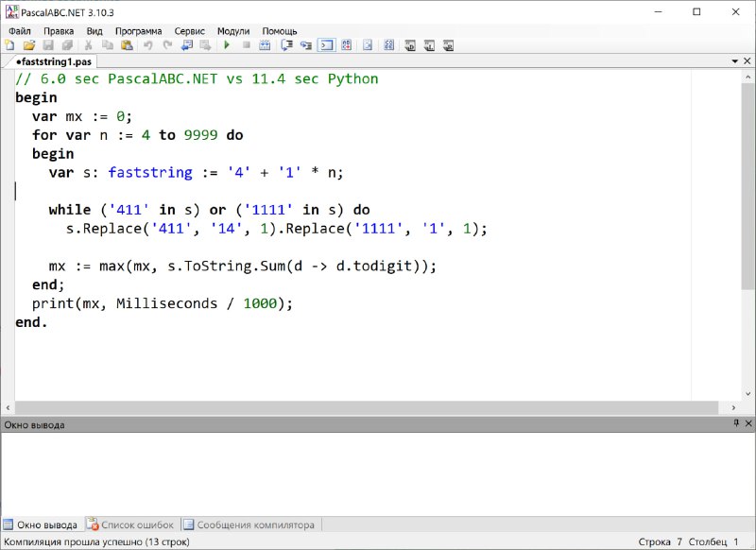Click the PascalABC.NET app icon in title bar

[x=12, y=12]
